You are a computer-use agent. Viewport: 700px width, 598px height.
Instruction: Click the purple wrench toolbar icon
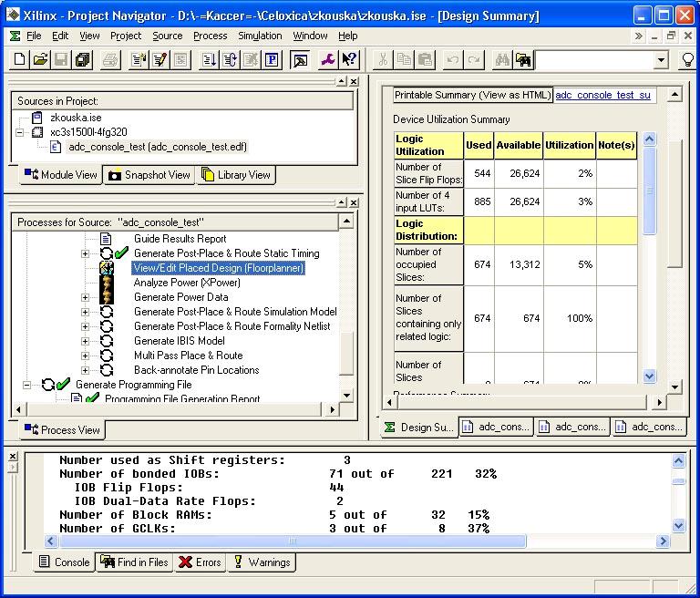[328, 59]
